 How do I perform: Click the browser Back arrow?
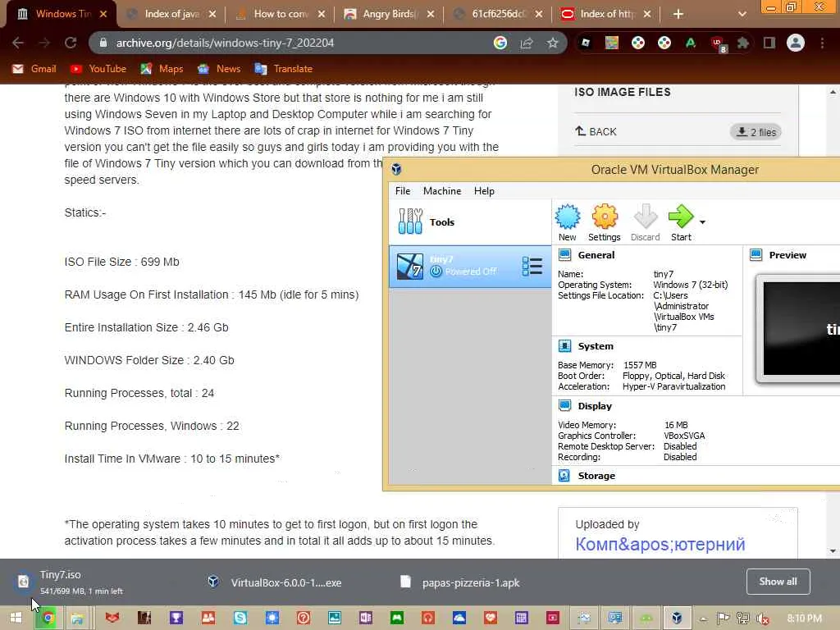pyautogui.click(x=18, y=43)
